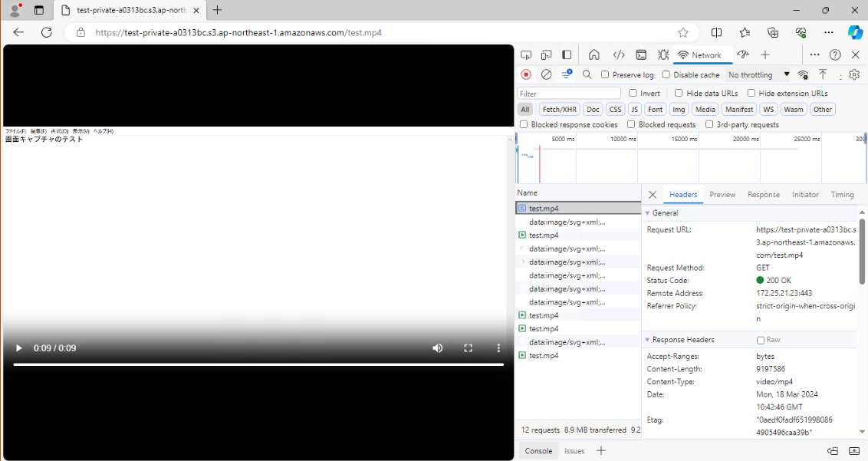Open browser split screen

click(716, 33)
